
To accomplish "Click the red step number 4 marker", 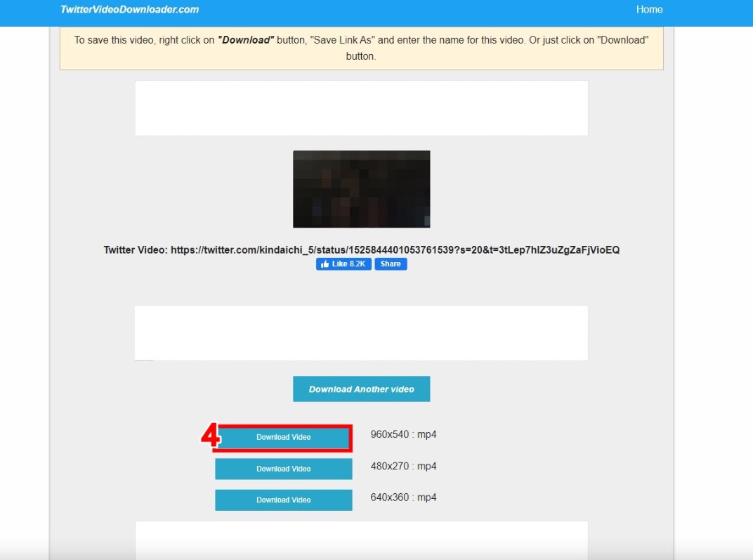I will click(x=209, y=436).
